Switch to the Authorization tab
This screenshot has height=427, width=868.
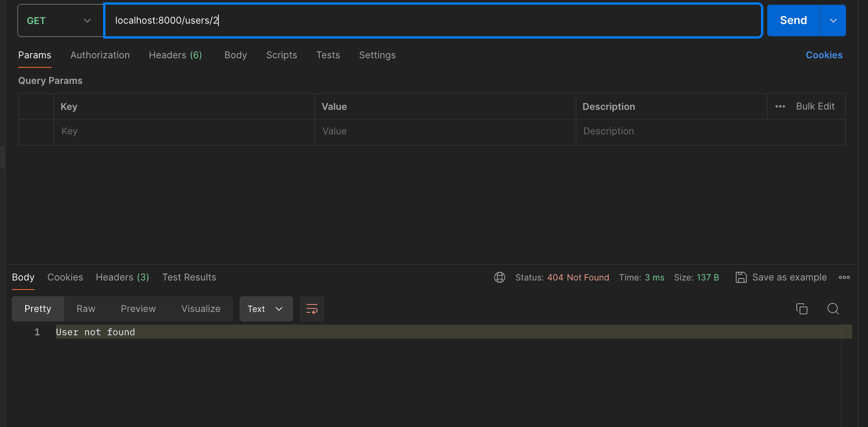(100, 55)
